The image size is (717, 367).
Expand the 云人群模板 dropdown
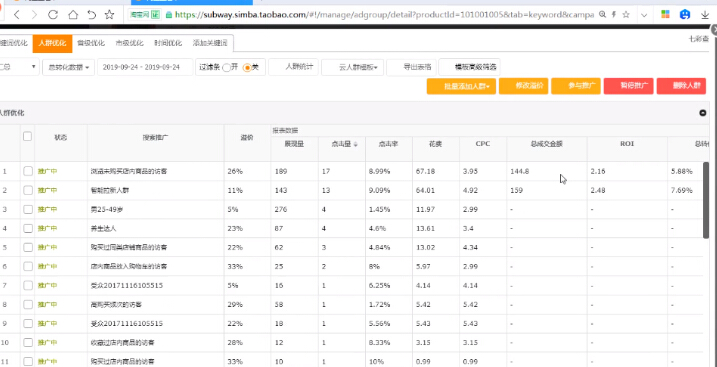point(352,67)
